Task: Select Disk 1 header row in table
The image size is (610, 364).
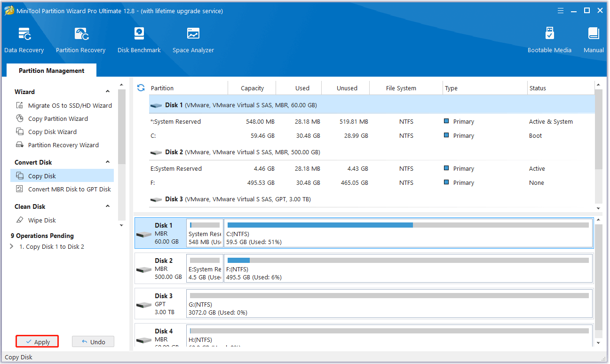Action: click(x=372, y=104)
